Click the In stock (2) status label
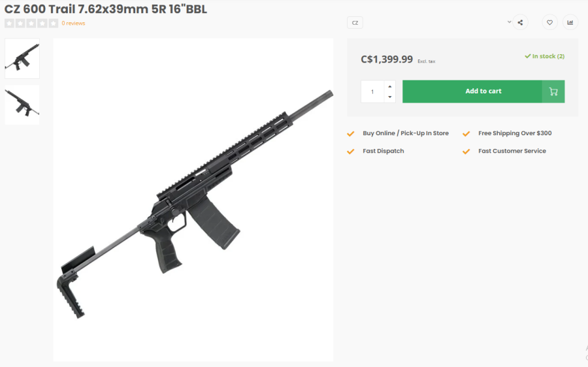This screenshot has height=367, width=588. 544,56
